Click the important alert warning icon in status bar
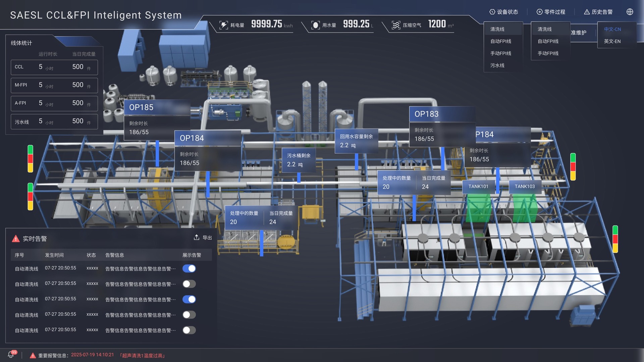Screen dimensions: 644x362 (x=33, y=355)
